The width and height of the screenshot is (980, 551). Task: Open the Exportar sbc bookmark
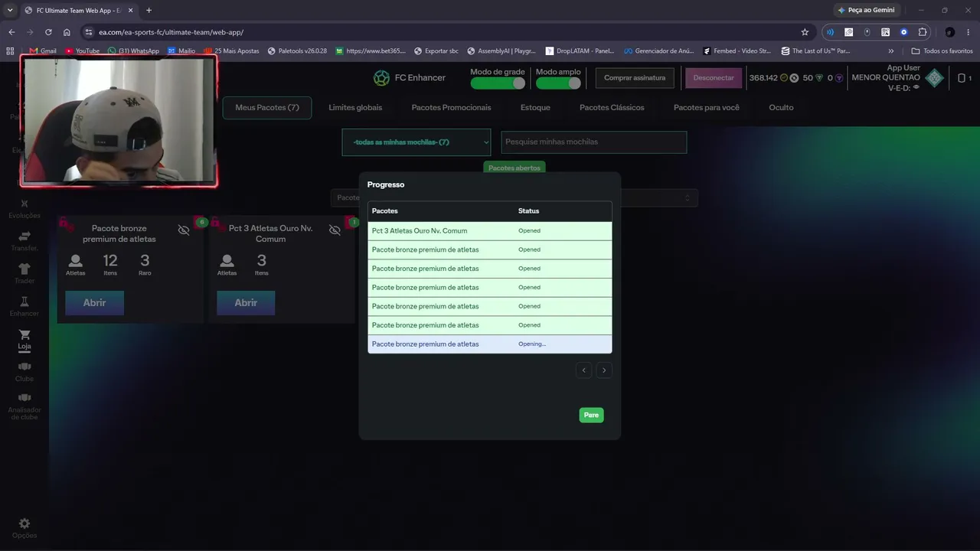click(436, 51)
